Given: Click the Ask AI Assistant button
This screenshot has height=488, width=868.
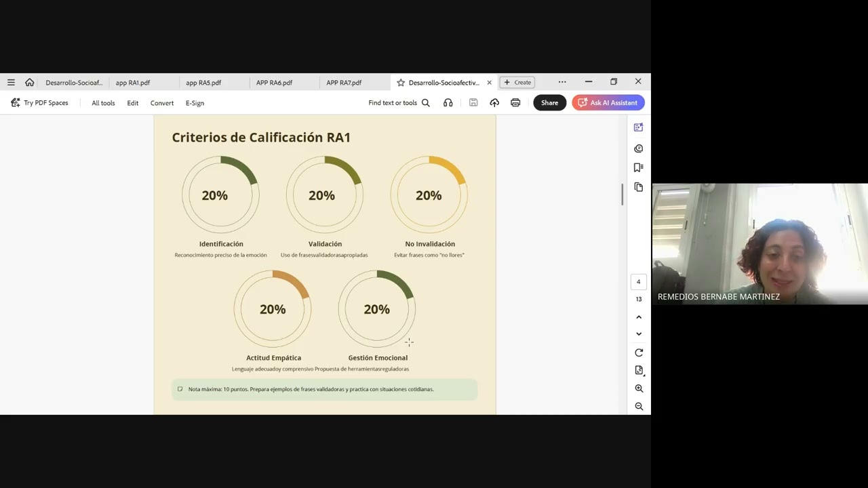Looking at the screenshot, I should (x=608, y=103).
